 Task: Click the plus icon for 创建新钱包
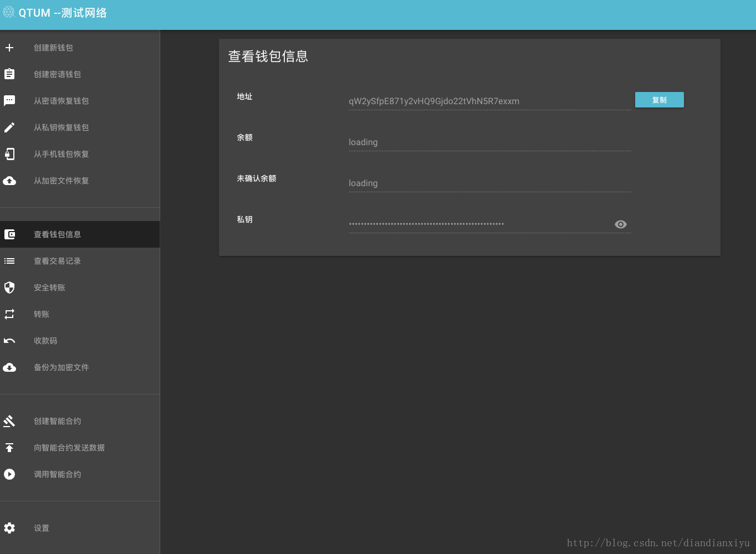coord(9,48)
